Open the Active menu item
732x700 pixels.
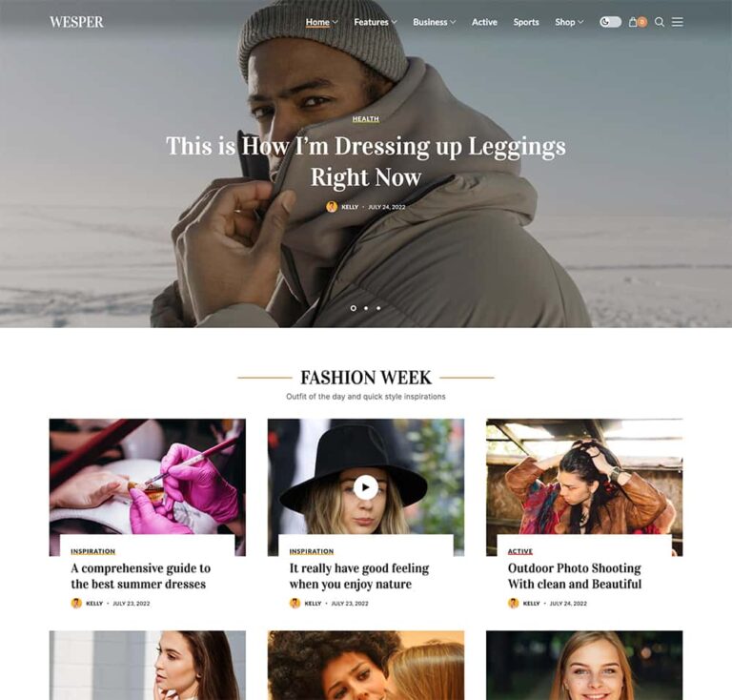click(x=484, y=22)
